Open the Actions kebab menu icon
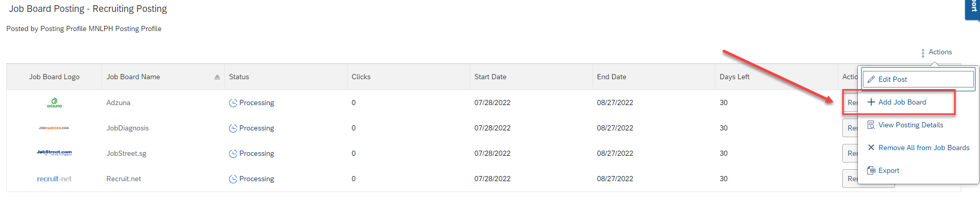Viewport: 980px width, 205px height. (x=923, y=53)
